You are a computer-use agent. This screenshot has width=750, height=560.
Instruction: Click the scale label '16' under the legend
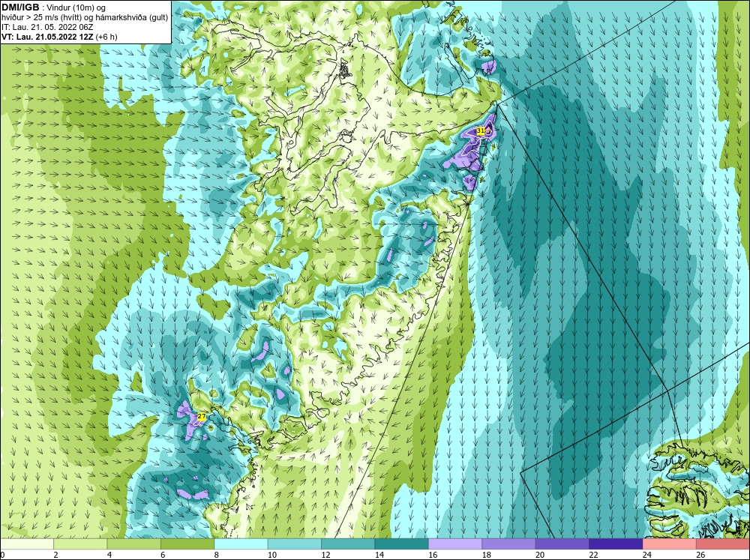tap(433, 555)
